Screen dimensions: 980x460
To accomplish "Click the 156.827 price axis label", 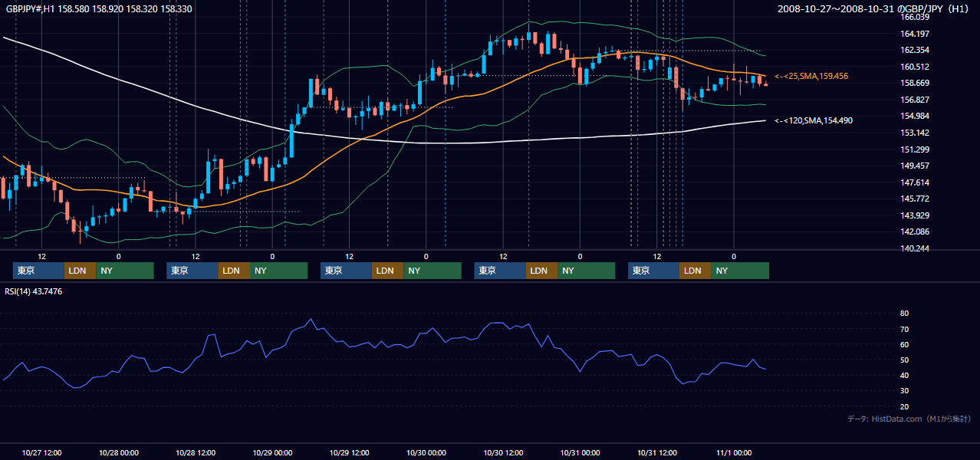I will click(915, 100).
